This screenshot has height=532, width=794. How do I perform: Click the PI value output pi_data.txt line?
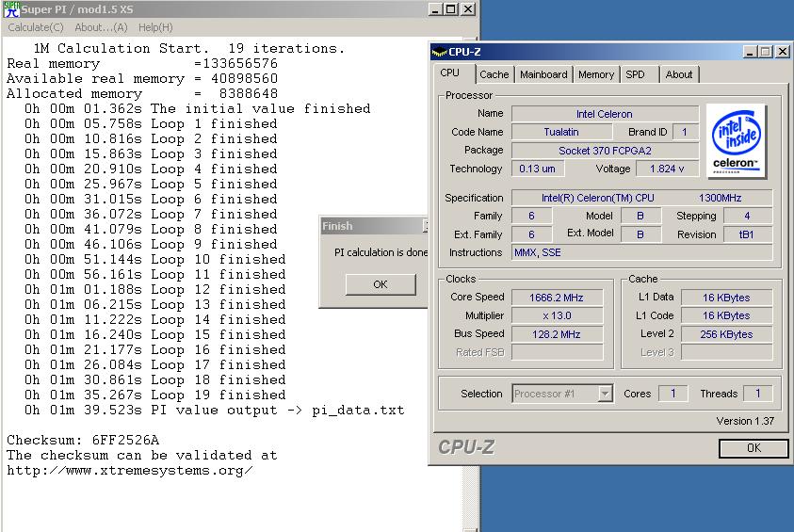coord(214,410)
